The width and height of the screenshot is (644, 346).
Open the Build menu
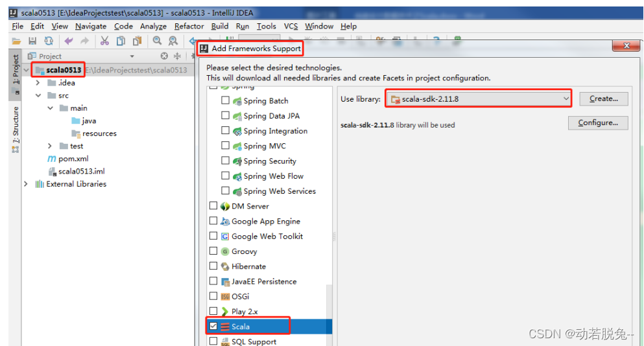click(220, 27)
